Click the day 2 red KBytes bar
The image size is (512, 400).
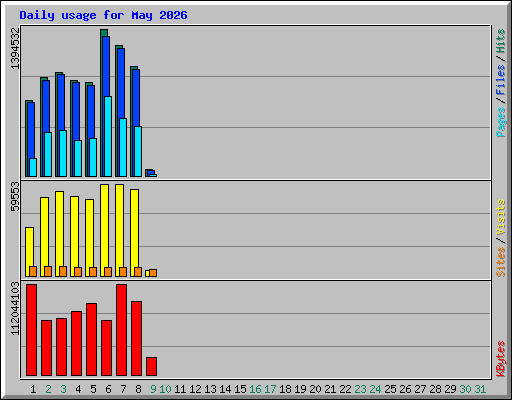tap(47, 348)
